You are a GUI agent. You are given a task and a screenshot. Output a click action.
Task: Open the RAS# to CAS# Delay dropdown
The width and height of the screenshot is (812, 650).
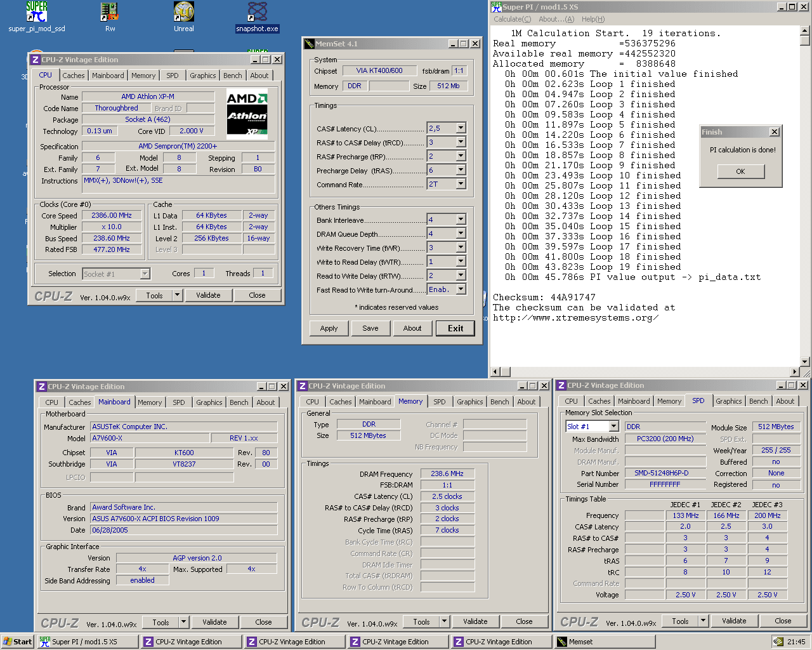coord(461,142)
